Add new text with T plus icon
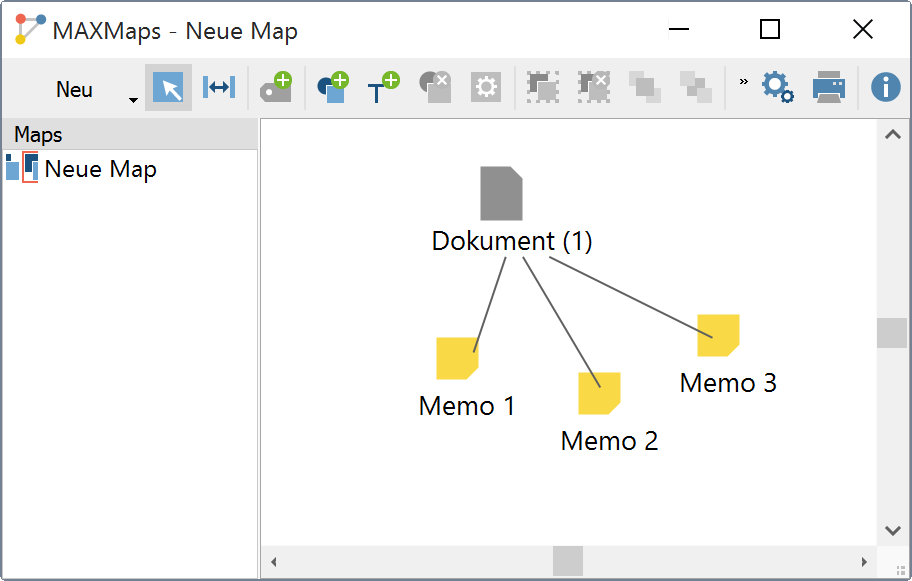This screenshot has height=581, width=912. click(383, 87)
